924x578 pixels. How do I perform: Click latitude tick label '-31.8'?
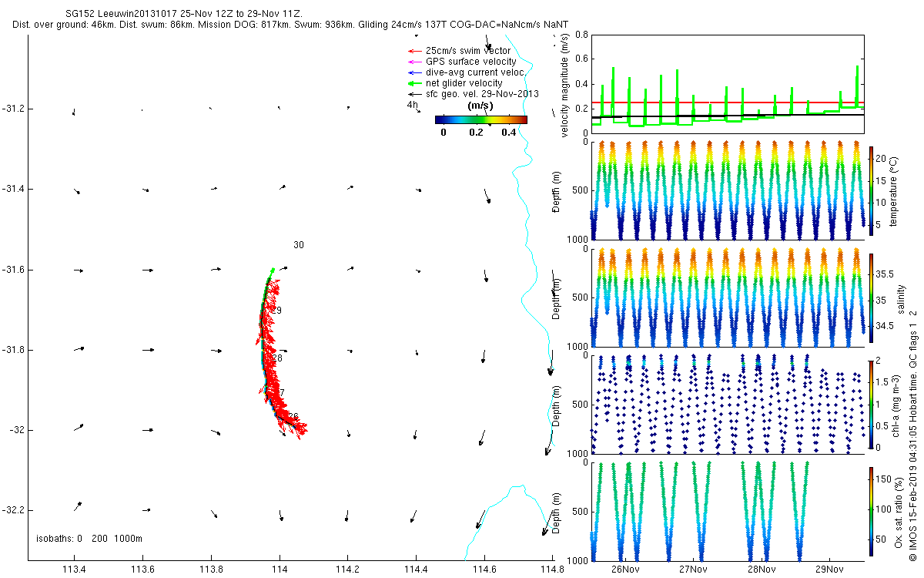13,350
